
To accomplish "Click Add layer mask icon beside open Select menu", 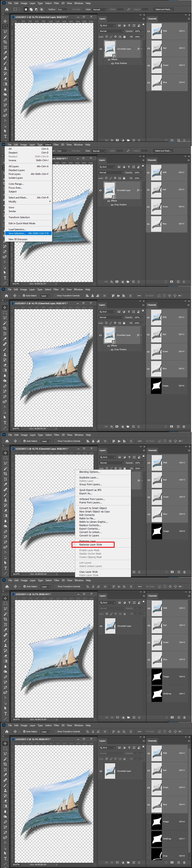I will pos(117,282).
